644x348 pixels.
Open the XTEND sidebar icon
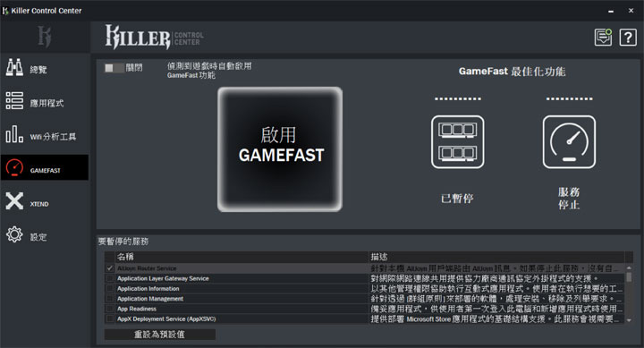point(14,201)
